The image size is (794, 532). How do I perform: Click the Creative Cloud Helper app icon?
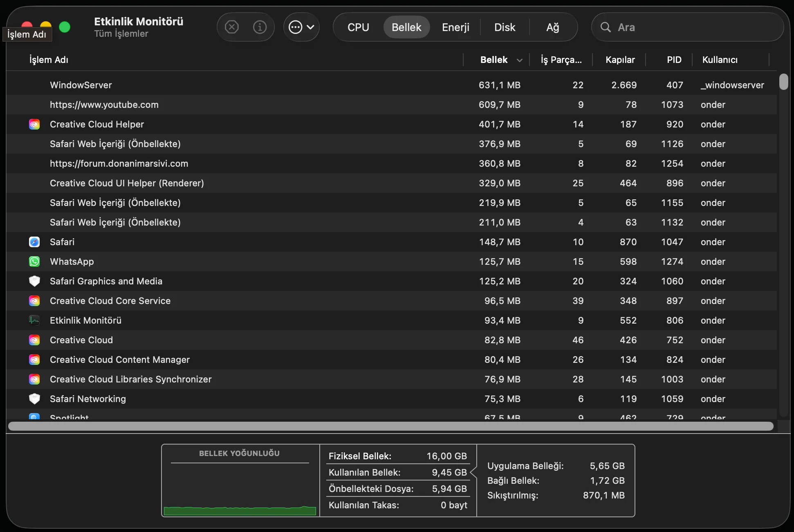[x=34, y=124]
